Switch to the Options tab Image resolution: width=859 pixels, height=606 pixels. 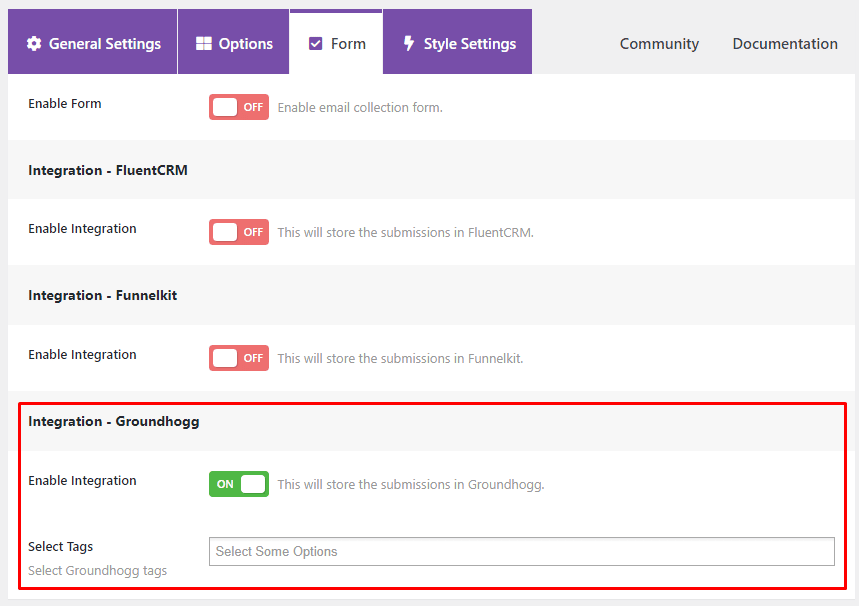pos(233,42)
